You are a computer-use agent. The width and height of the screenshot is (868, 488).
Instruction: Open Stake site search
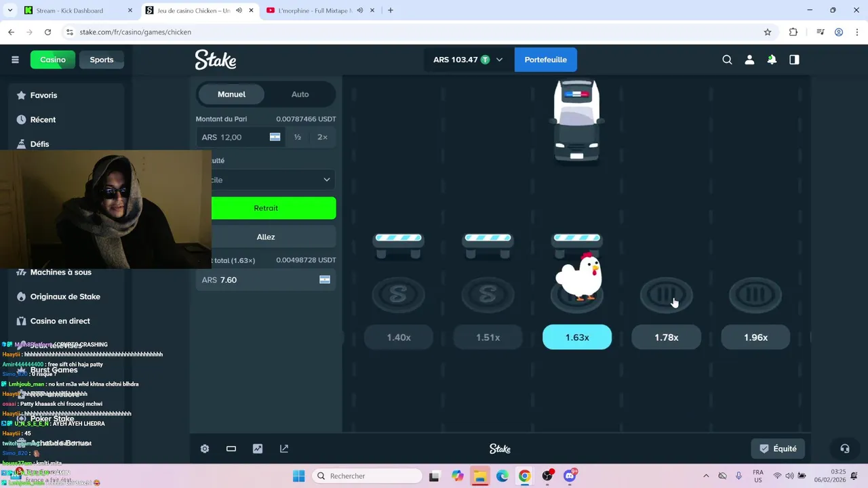[727, 60]
